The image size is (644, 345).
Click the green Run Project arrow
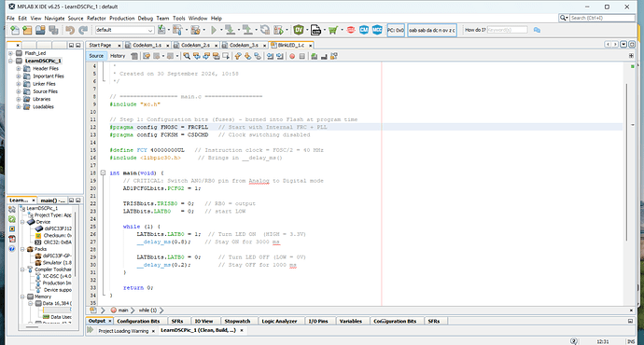[x=214, y=30]
